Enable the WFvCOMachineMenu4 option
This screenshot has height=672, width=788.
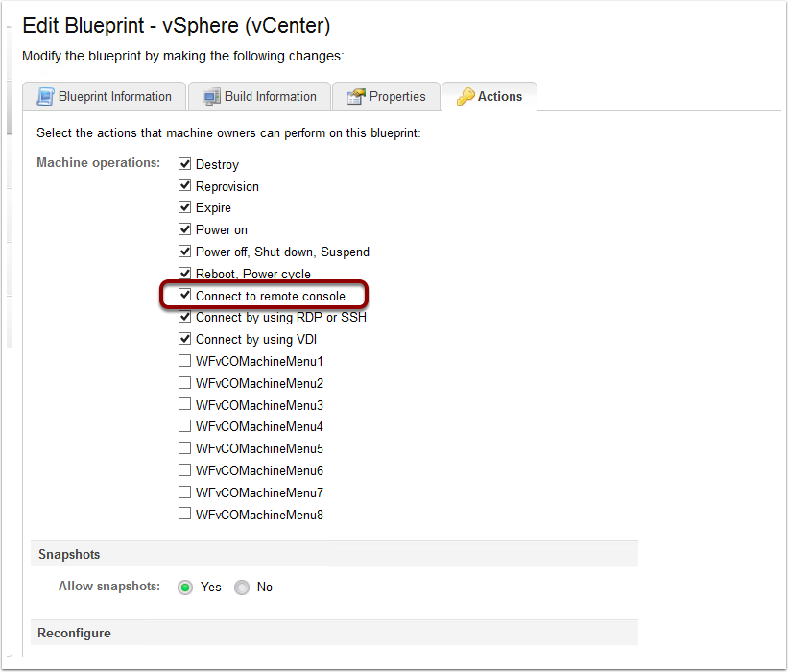point(185,426)
